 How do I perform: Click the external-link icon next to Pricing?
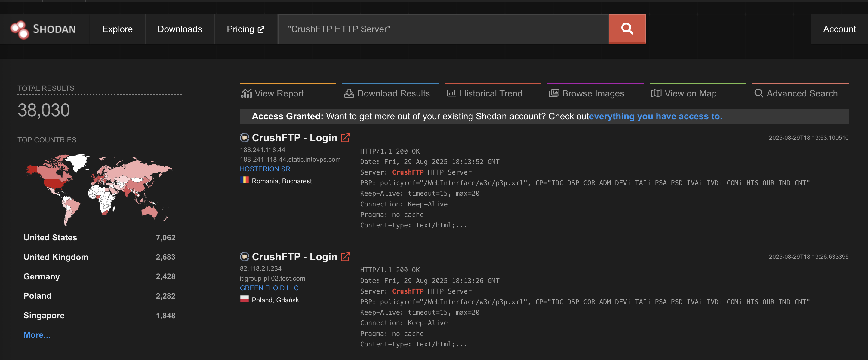click(x=260, y=29)
